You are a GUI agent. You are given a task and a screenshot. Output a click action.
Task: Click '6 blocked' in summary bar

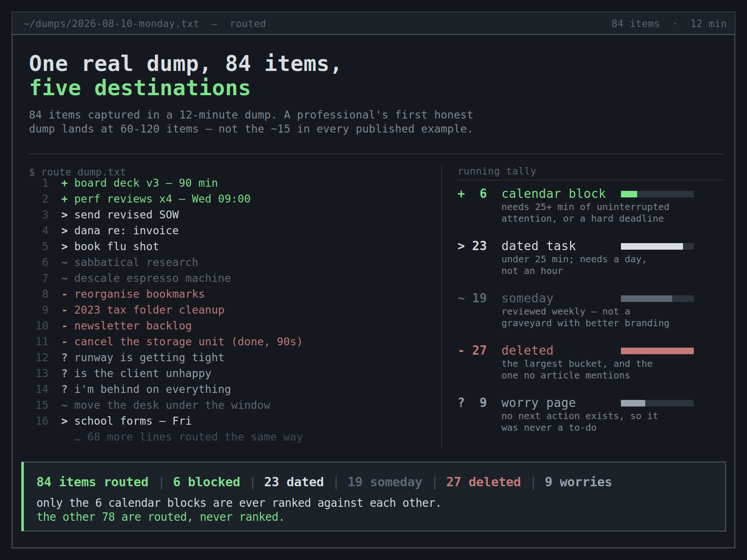point(207,482)
